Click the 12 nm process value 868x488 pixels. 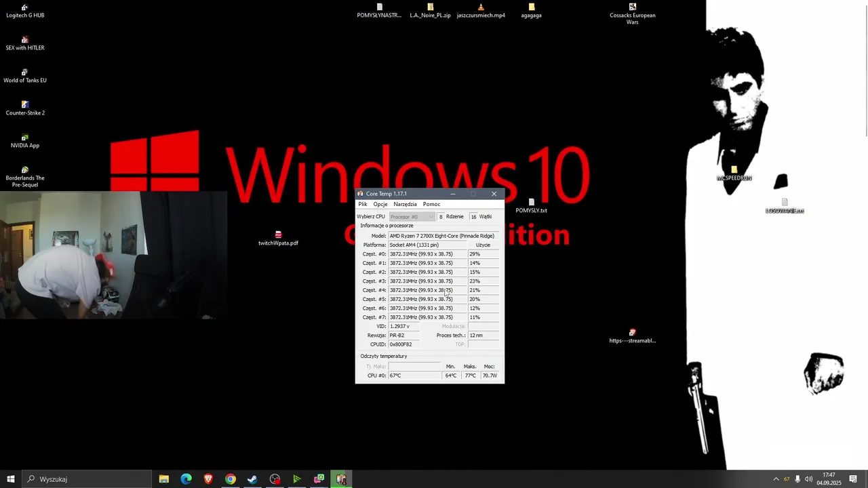point(484,335)
